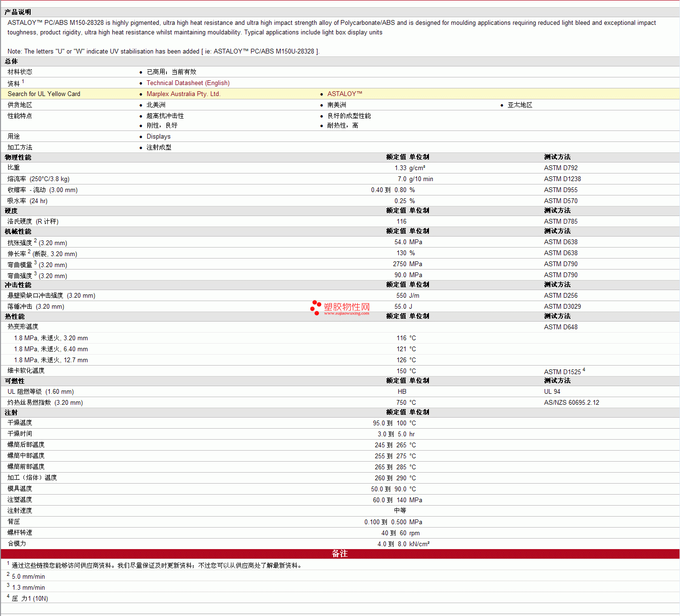Select the '5.0 mm/min' footnote 2
This screenshot has height=616, width=680.
click(28, 577)
